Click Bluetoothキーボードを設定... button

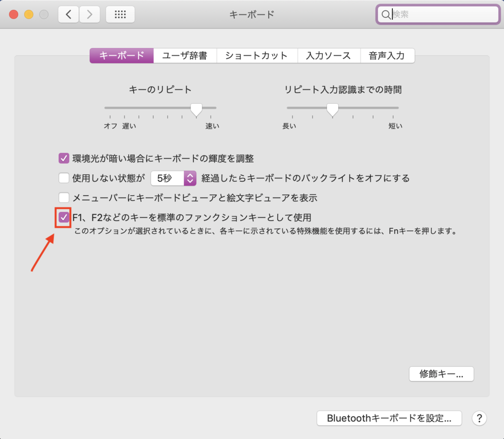[389, 418]
